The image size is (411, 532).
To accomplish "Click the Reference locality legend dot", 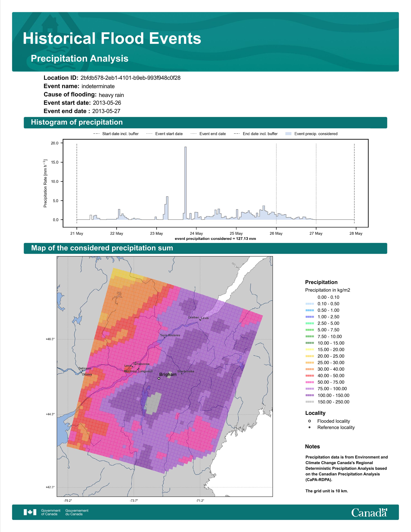I will point(309,428).
